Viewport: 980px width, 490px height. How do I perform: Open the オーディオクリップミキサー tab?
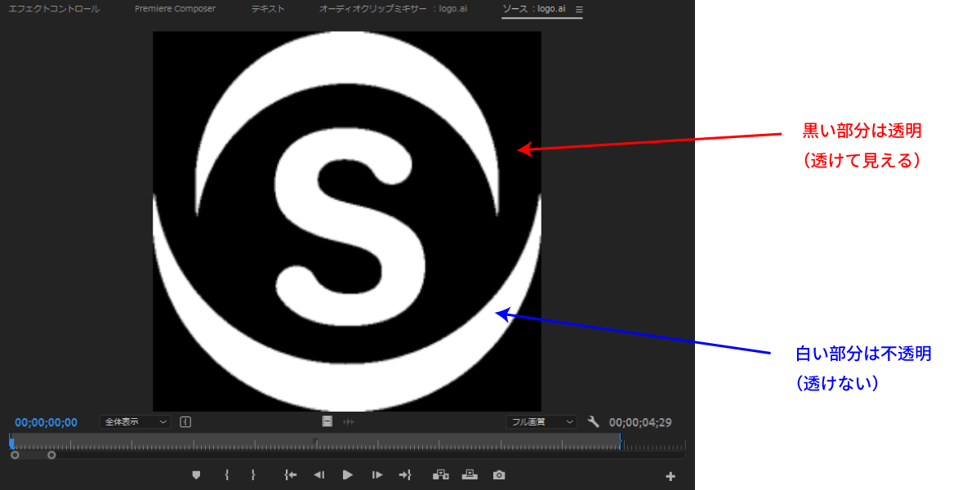pyautogui.click(x=394, y=9)
